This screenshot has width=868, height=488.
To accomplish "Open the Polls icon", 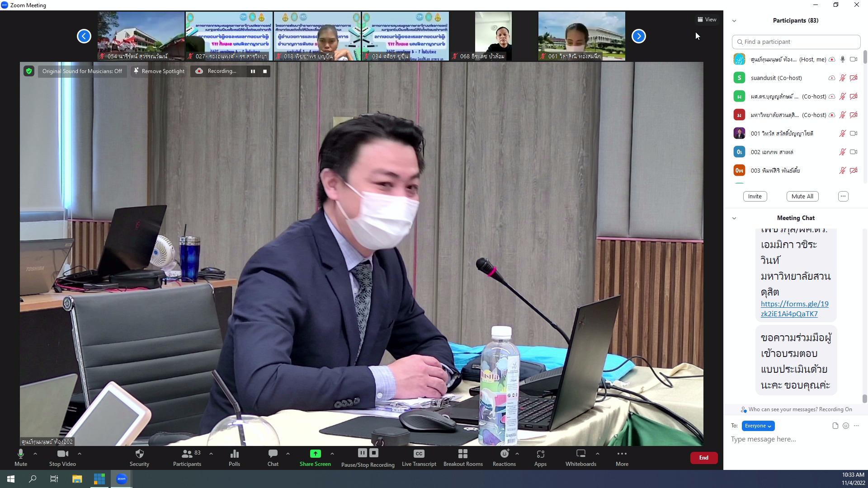I will click(x=234, y=454).
